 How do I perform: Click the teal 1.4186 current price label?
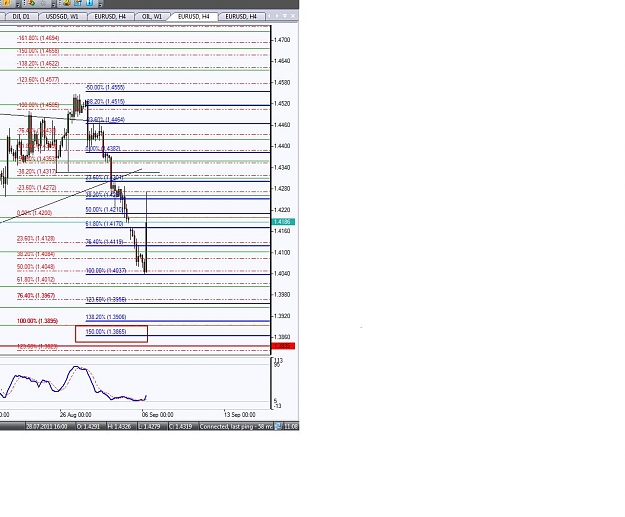283,222
